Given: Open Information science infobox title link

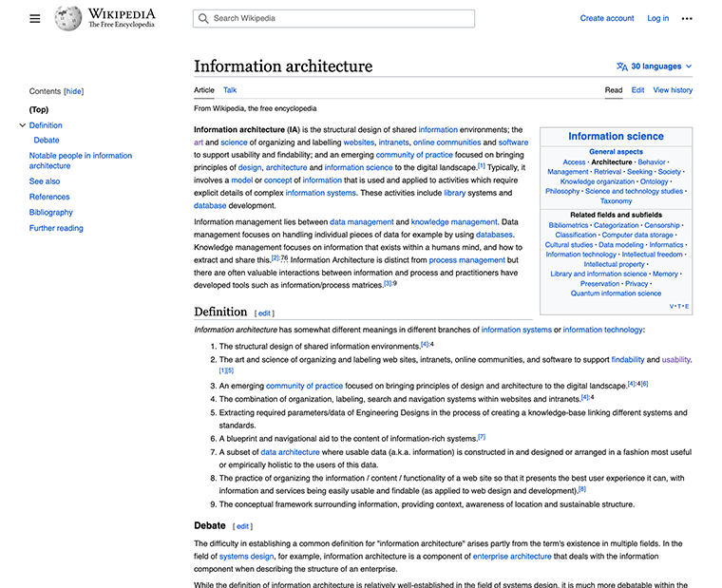Looking at the screenshot, I should (x=616, y=136).
